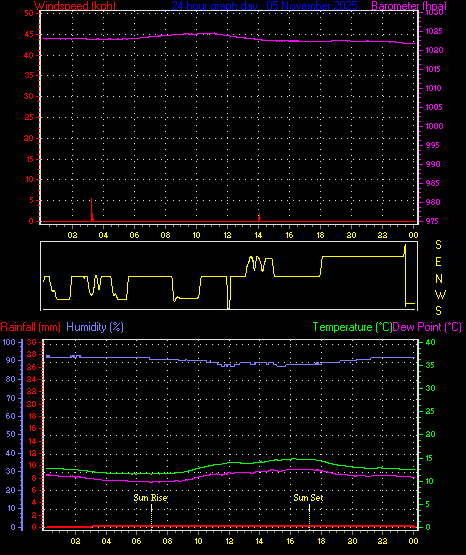This screenshot has width=466, height=555.
Task: Click the Sun Rise vertical marker line
Action: point(151,516)
